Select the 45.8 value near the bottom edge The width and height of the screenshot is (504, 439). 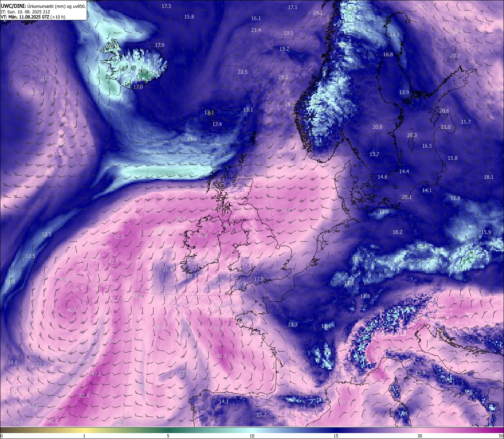[x=53, y=421]
